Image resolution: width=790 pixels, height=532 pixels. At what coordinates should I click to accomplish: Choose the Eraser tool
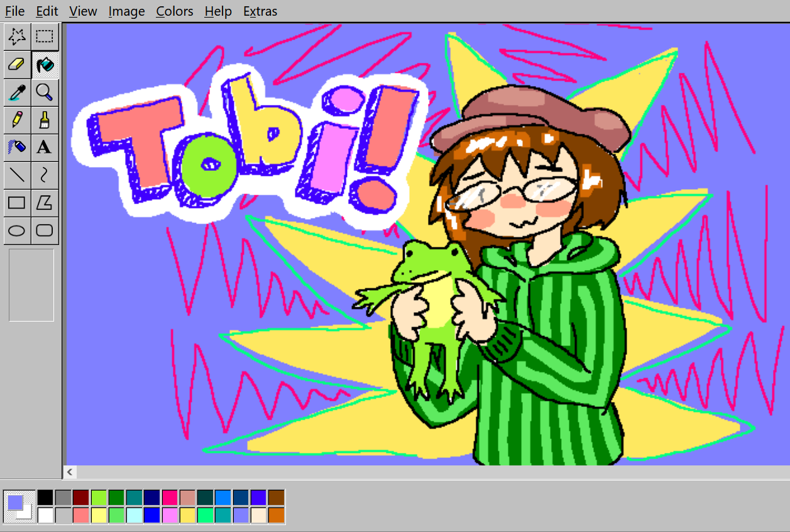pos(17,65)
